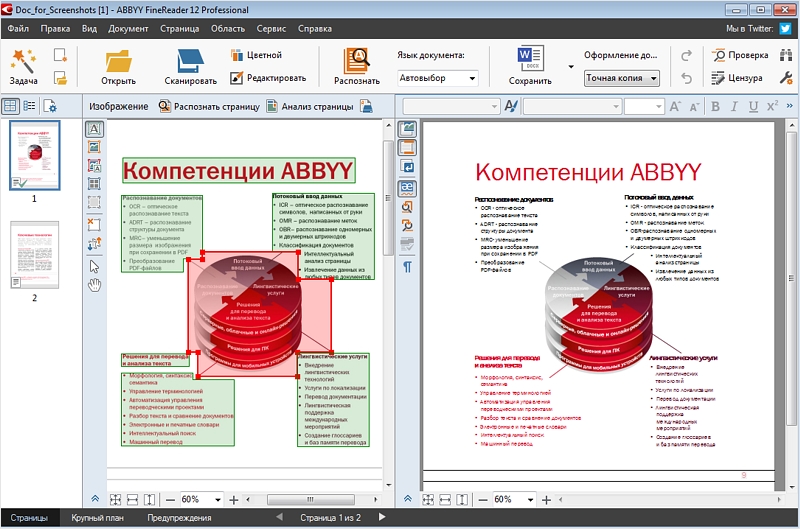Expand the arrow next to Сохранить
This screenshot has width=800, height=529.
point(571,66)
